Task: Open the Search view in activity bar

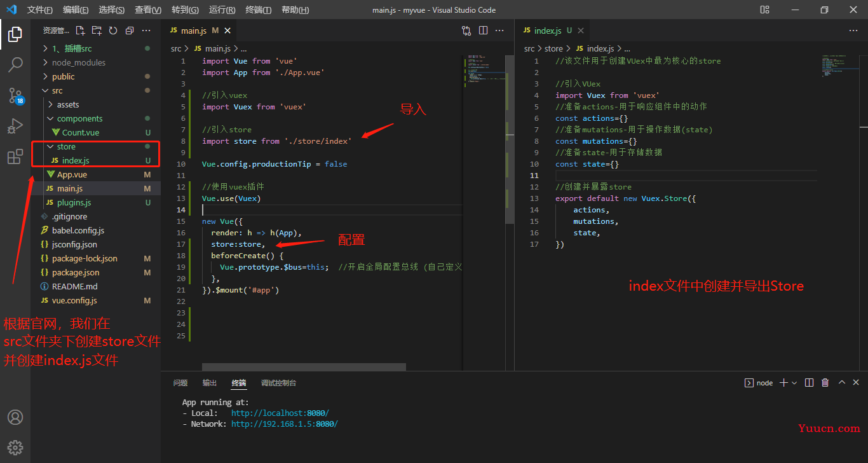Action: pyautogui.click(x=15, y=64)
